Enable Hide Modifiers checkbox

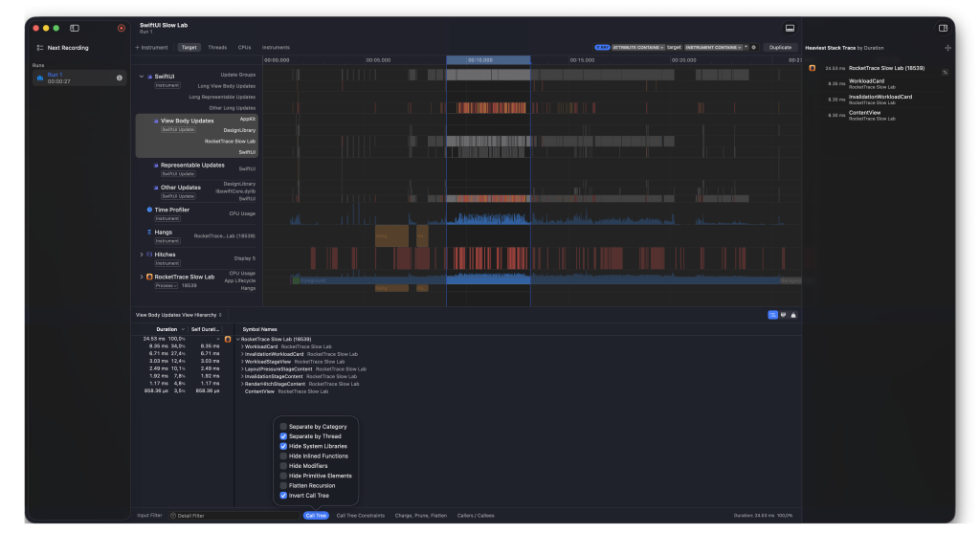click(283, 466)
